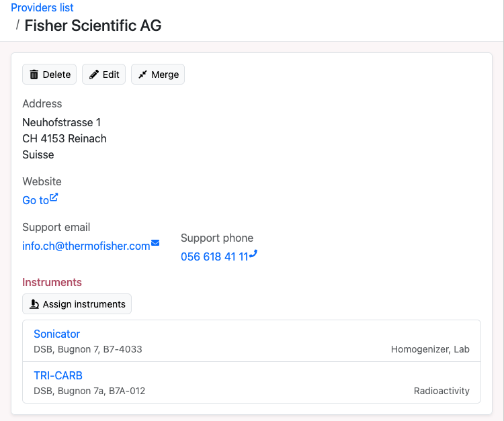Click the pencil icon in Edit button
The image size is (504, 421).
94,75
